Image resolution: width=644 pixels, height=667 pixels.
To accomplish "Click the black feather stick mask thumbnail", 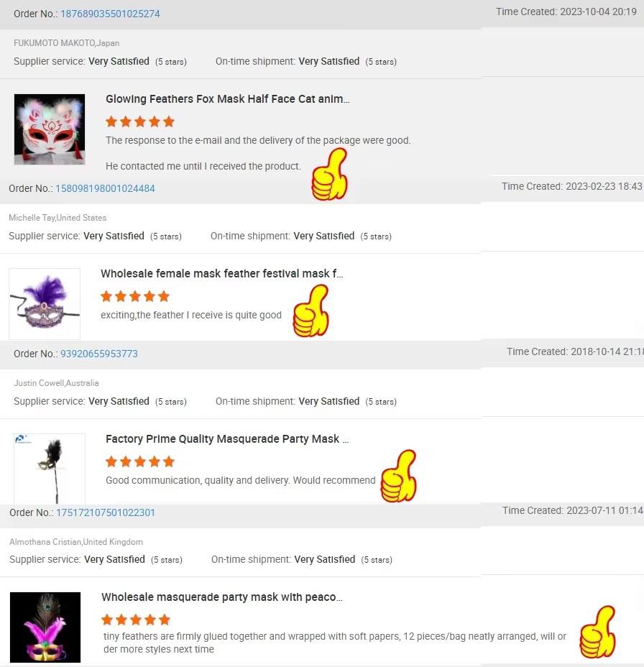I will click(x=50, y=469).
